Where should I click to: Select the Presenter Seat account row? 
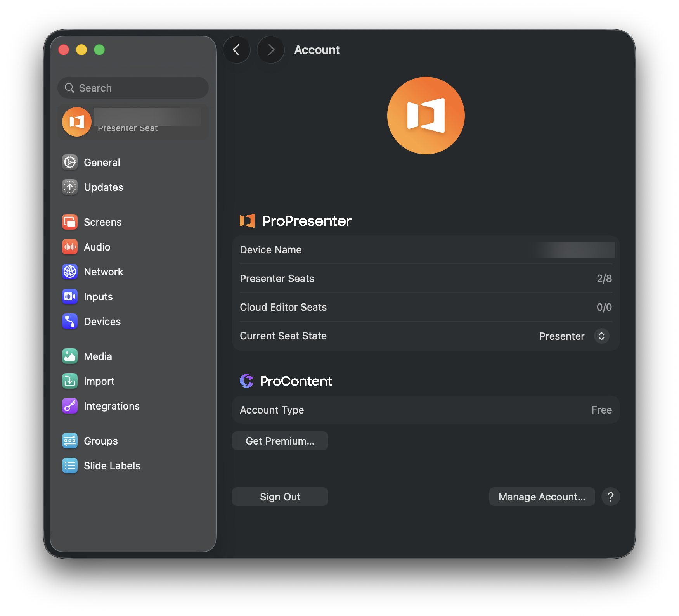133,122
